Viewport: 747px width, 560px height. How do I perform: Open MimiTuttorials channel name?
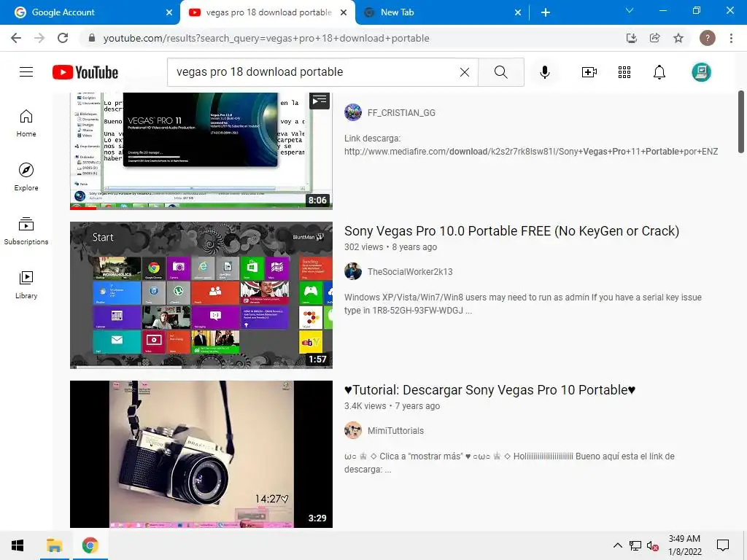coord(395,431)
